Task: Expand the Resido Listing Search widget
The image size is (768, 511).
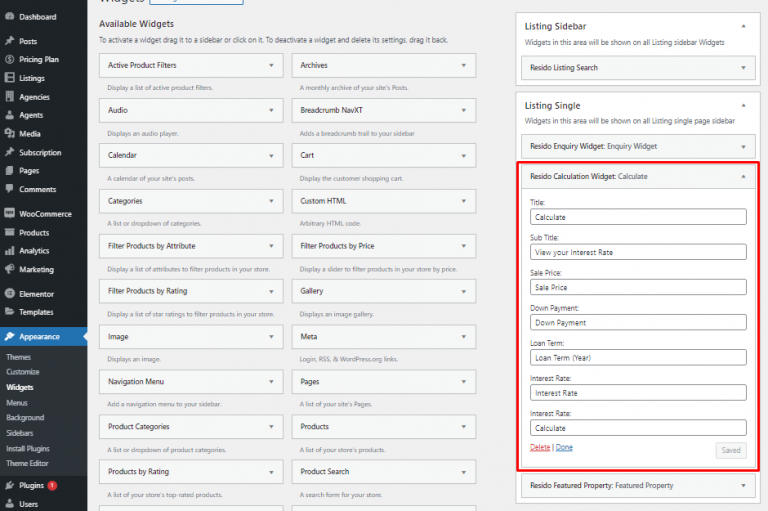Action: [742, 68]
